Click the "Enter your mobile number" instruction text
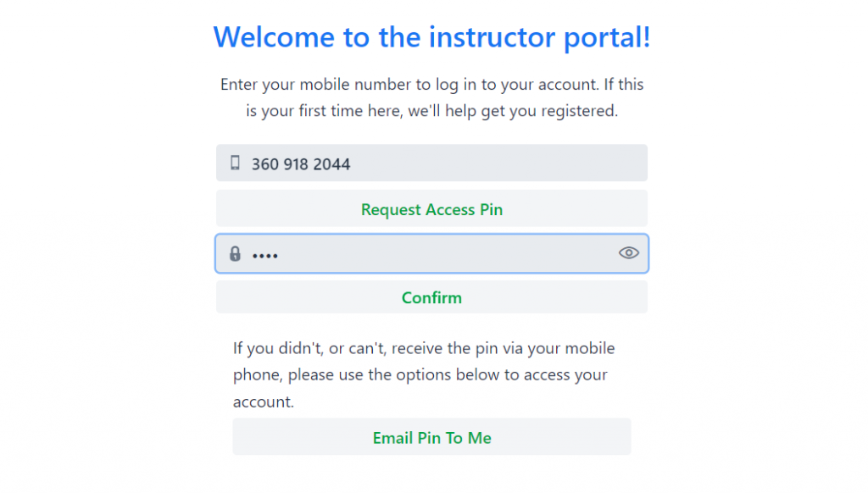This screenshot has height=493, width=868. (x=431, y=97)
